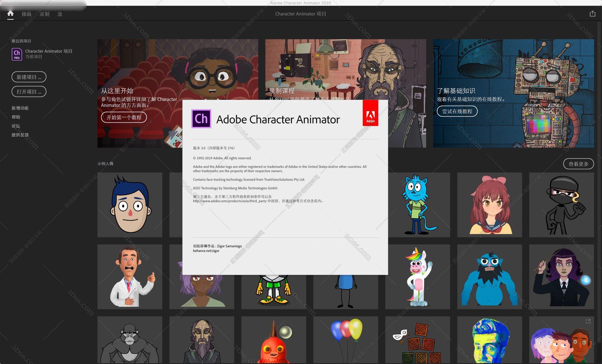Start tutorial with 开始第一个教程 button
The image size is (602, 364).
[x=124, y=117]
